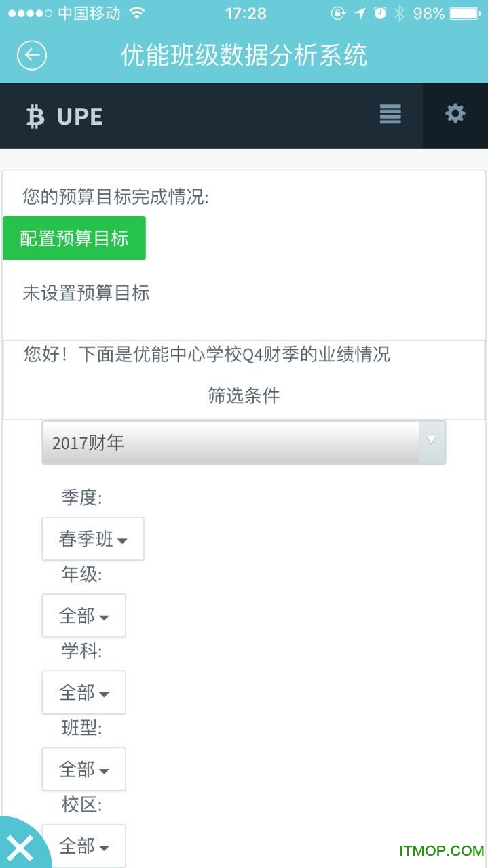Open the 春季班 quarter dropdown

click(92, 538)
